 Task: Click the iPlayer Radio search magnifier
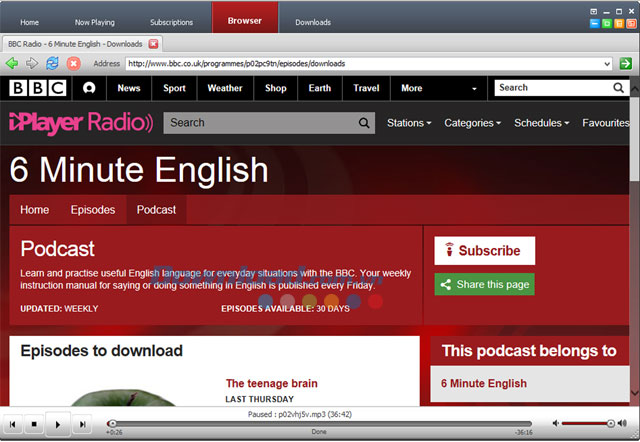(366, 123)
